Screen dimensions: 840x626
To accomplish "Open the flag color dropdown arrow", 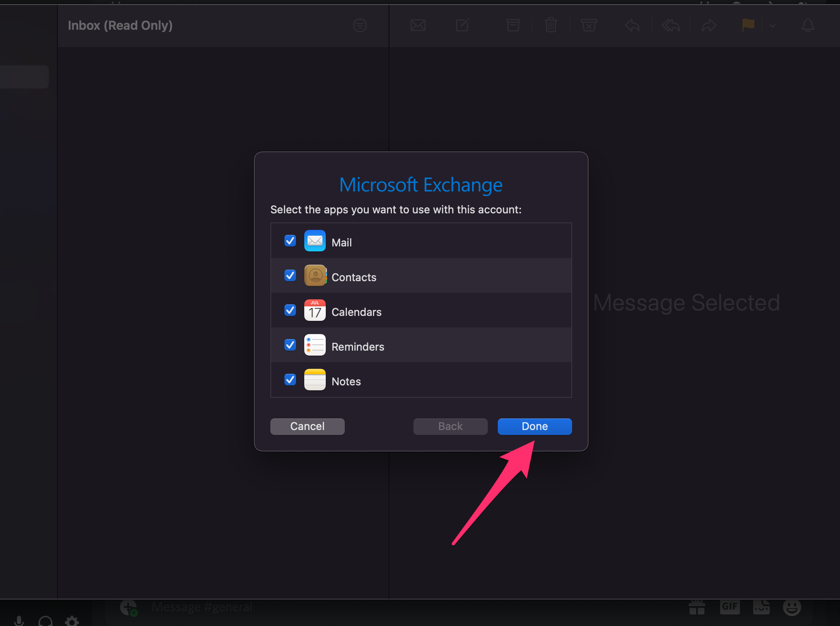I will pyautogui.click(x=773, y=26).
